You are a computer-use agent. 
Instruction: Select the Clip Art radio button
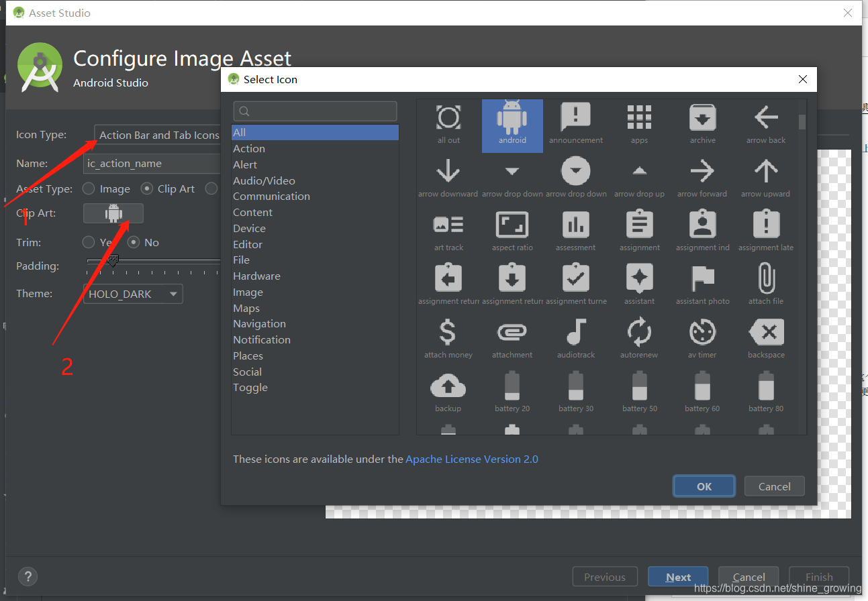(x=146, y=188)
